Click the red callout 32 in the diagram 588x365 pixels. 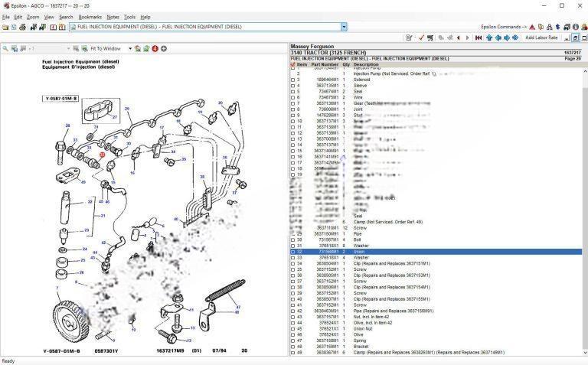103,155
